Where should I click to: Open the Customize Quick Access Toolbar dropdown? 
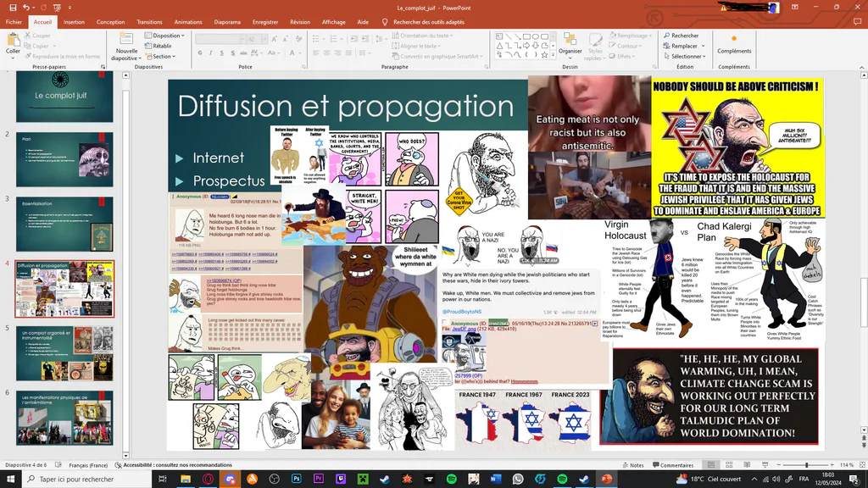point(70,8)
